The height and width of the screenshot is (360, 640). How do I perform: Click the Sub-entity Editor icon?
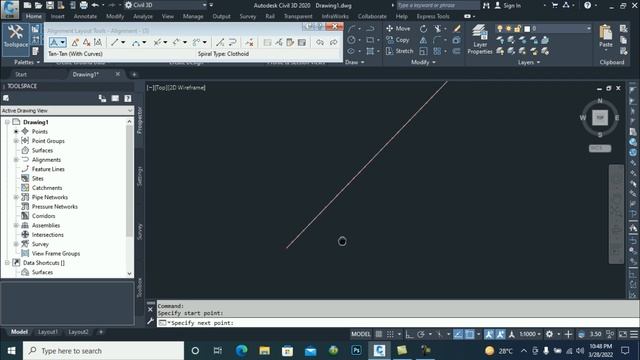(x=290, y=42)
